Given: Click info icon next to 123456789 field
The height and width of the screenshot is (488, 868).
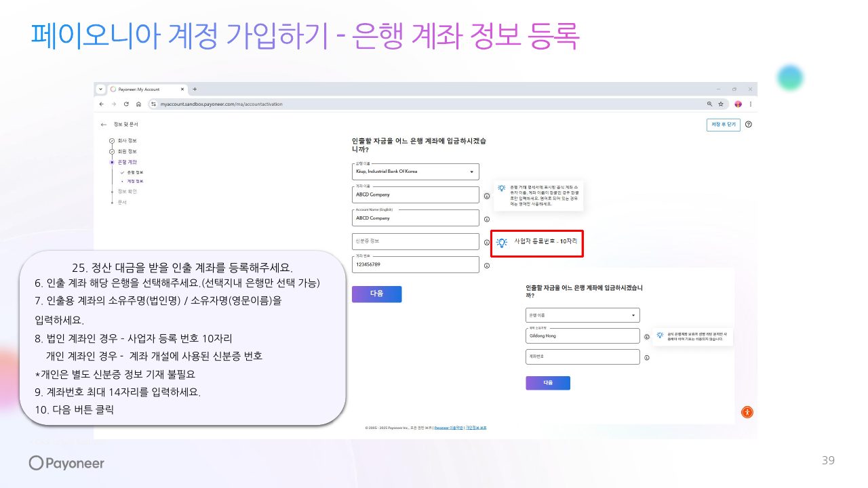Looking at the screenshot, I should click(x=487, y=266).
